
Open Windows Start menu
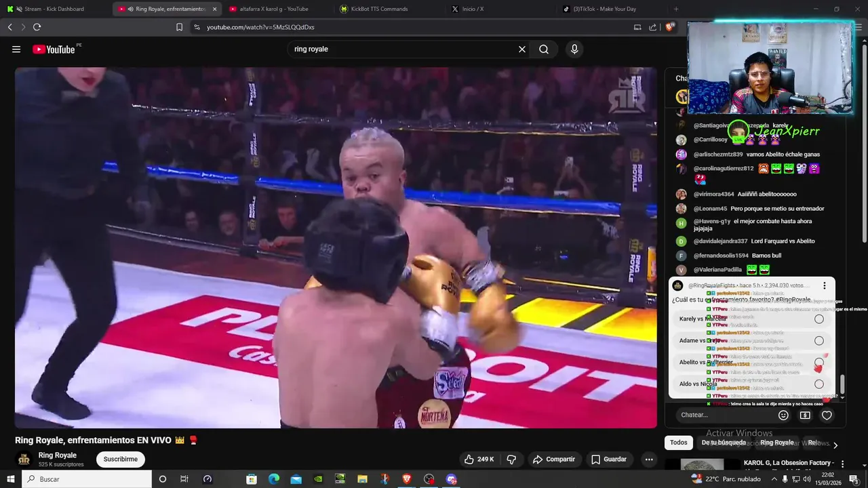tap(10, 479)
